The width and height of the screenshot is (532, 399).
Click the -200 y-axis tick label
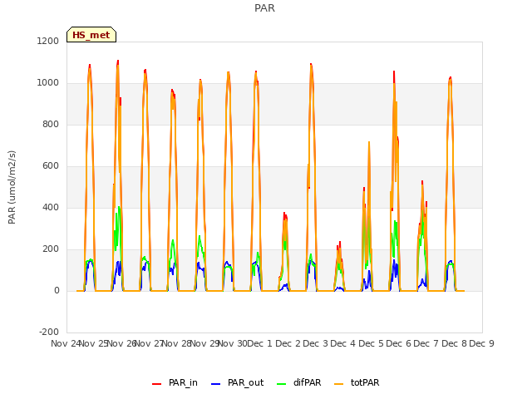click(x=49, y=332)
